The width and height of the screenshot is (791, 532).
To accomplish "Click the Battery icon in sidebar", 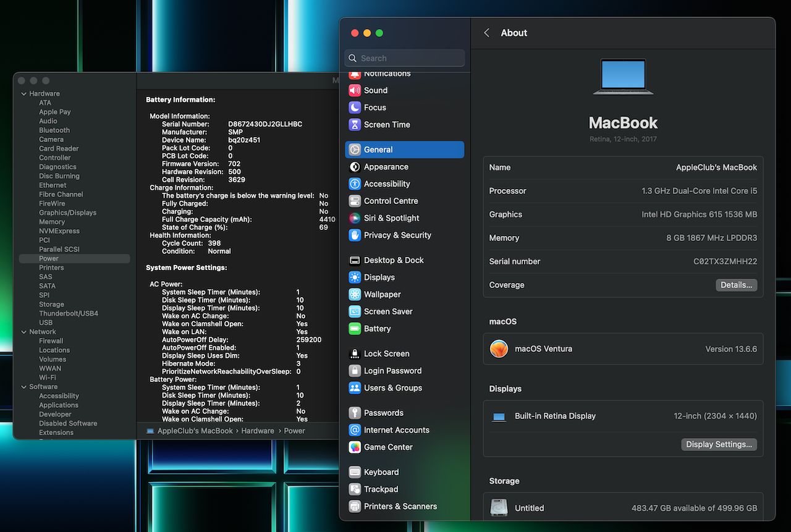I will (x=355, y=329).
